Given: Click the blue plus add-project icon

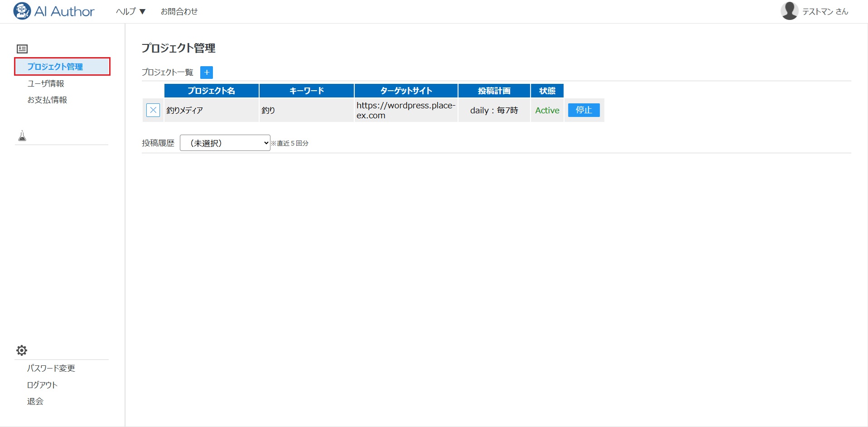Looking at the screenshot, I should (207, 73).
